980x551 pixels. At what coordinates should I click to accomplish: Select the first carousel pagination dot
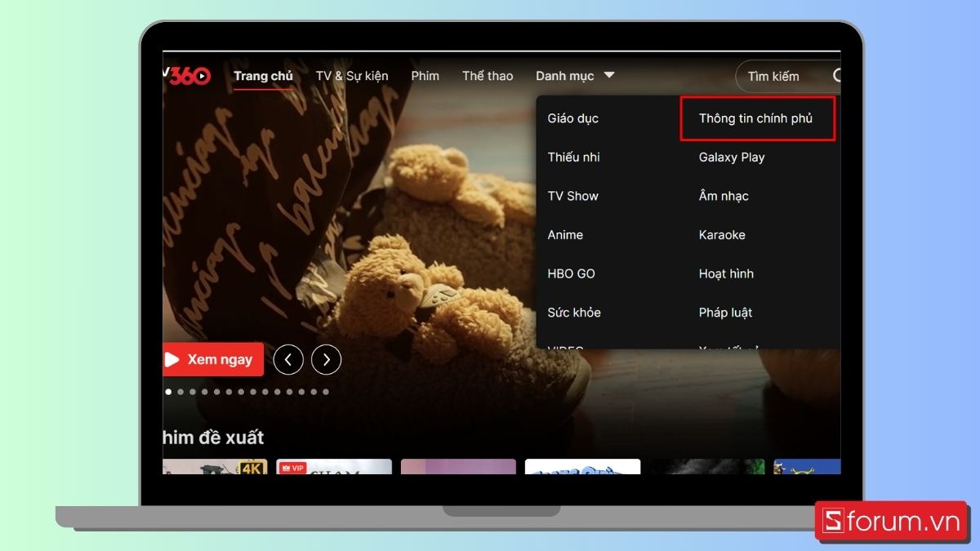168,391
